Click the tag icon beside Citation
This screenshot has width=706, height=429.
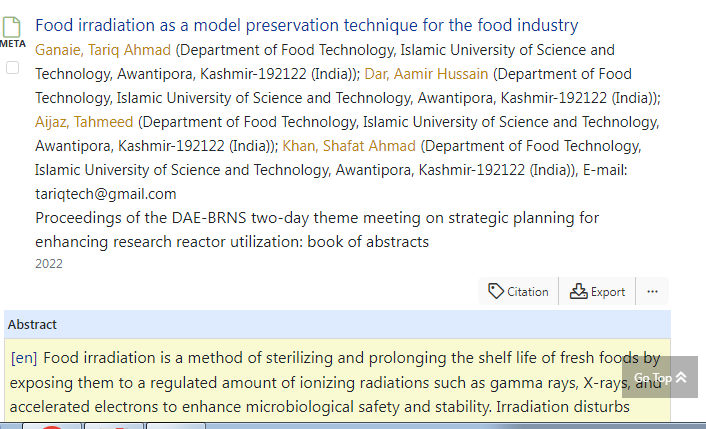[496, 291]
